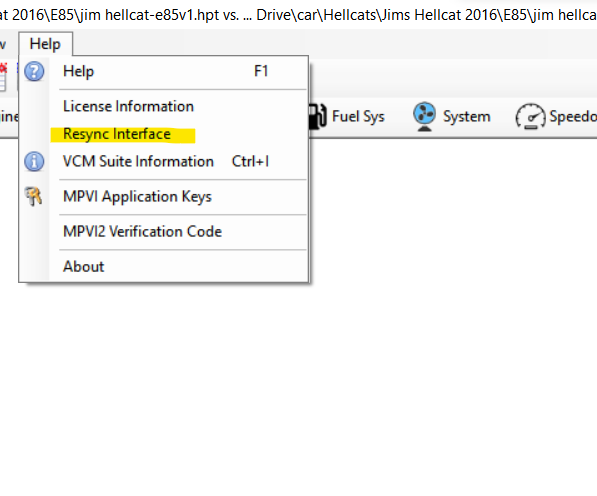Viewport: 597px width, 496px height.
Task: Open the Speedo section
Action: (573, 116)
